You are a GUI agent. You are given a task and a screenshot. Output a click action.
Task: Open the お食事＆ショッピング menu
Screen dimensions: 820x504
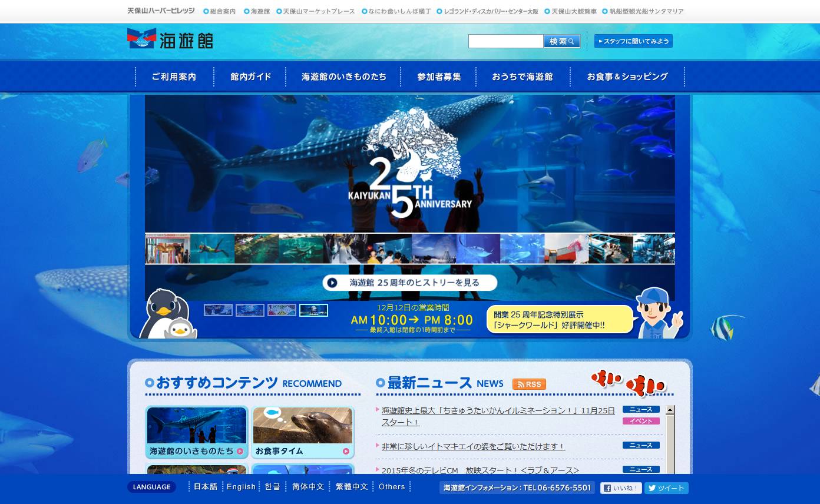pos(627,77)
